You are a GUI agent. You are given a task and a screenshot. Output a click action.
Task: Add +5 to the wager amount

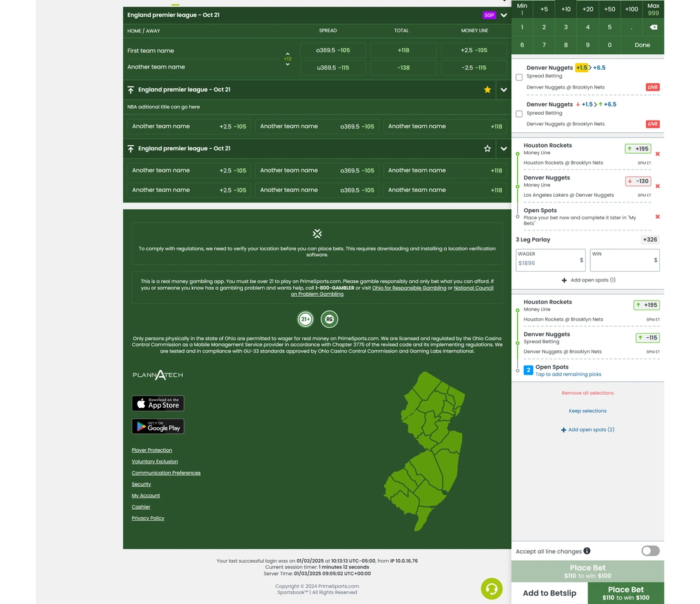click(x=544, y=9)
